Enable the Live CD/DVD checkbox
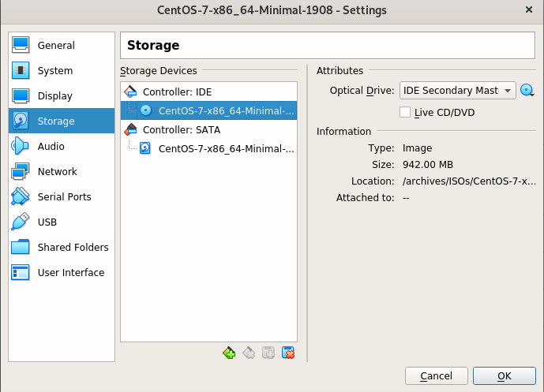This screenshot has height=392, width=544. (405, 112)
